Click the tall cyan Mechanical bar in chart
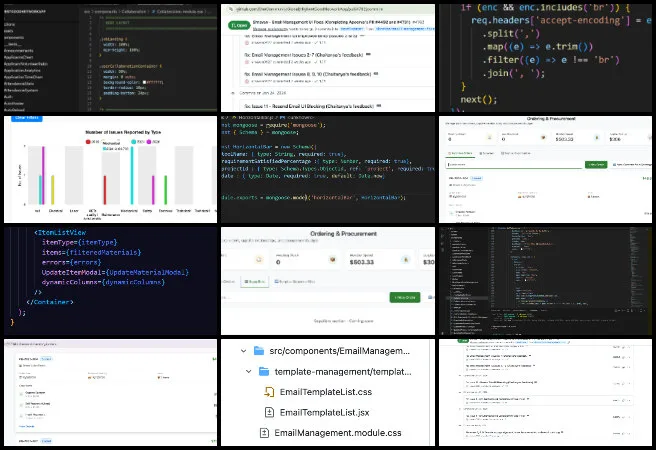The width and height of the screenshot is (656, 450). (132, 177)
